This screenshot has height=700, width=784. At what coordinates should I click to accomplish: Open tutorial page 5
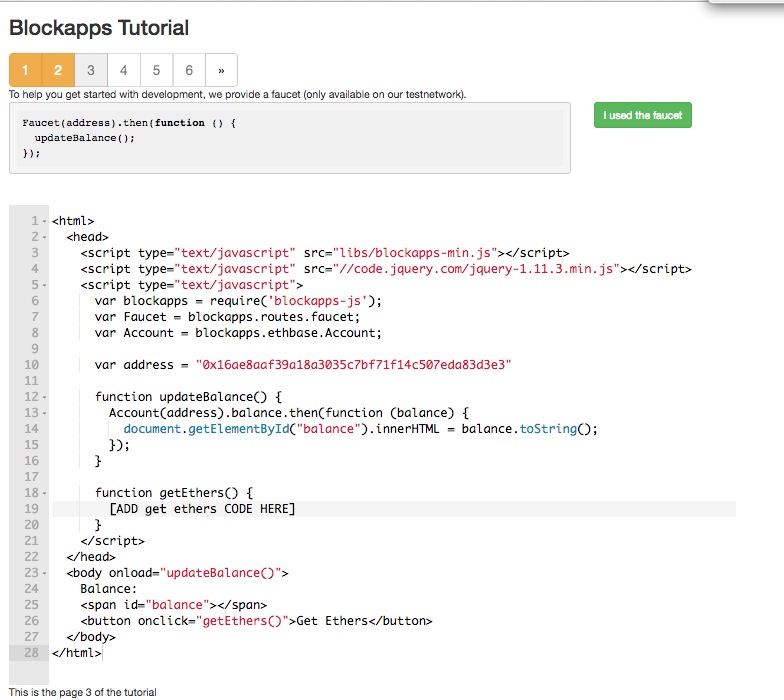click(x=156, y=70)
